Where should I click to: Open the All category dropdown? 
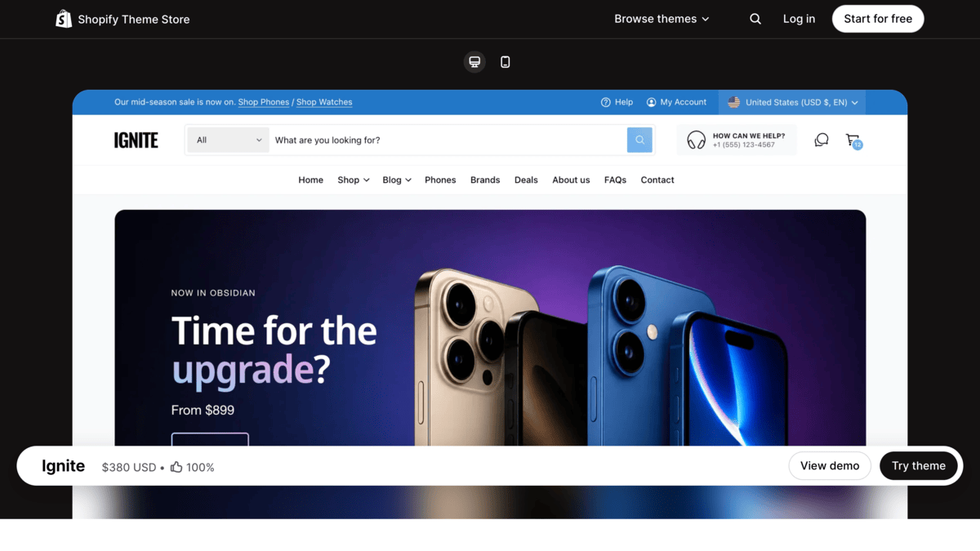pyautogui.click(x=228, y=140)
